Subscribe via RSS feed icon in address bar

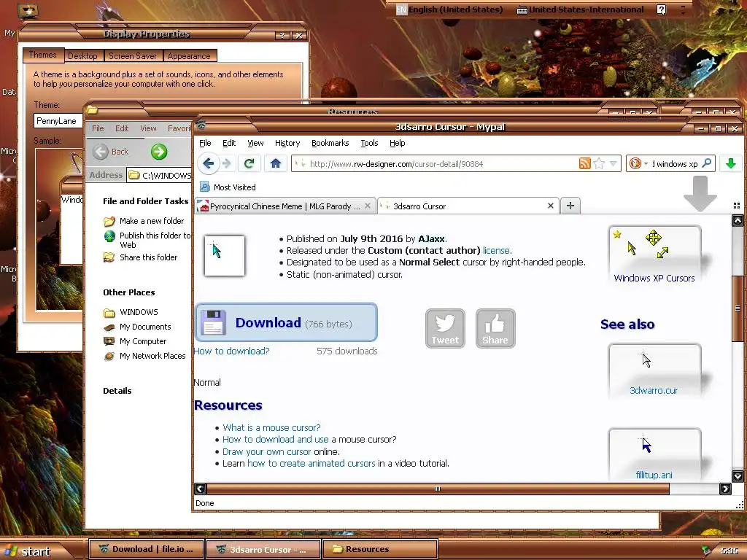pyautogui.click(x=584, y=164)
